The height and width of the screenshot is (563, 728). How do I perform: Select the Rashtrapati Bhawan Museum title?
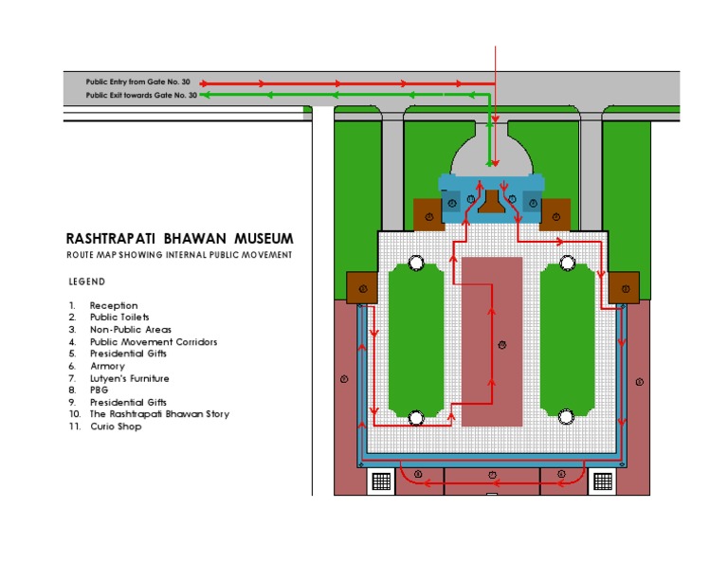click(179, 239)
